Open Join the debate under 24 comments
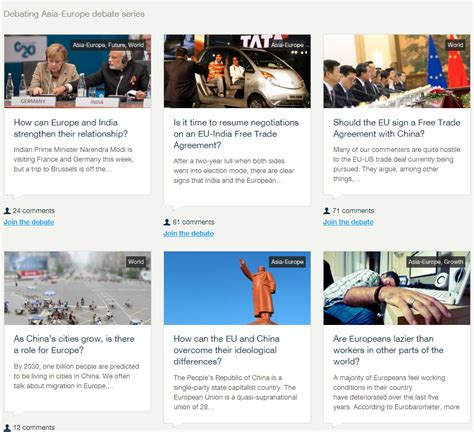The height and width of the screenshot is (432, 474). tap(29, 222)
